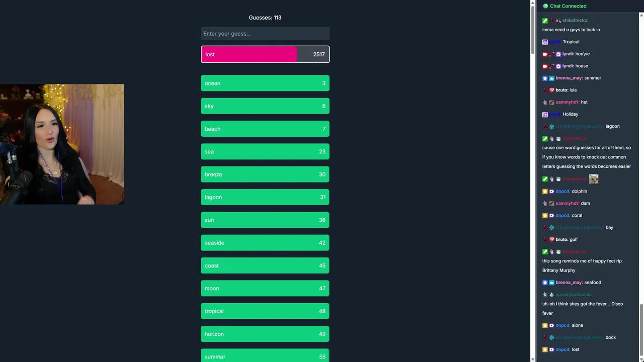
Task: Click the green moderator sword badge beside shikafrecko
Action: [545, 21]
